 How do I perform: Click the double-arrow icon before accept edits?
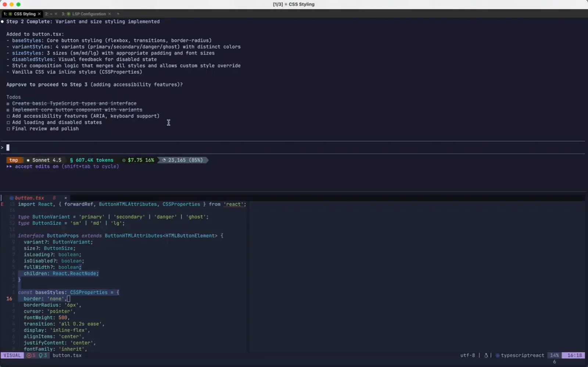9,167
